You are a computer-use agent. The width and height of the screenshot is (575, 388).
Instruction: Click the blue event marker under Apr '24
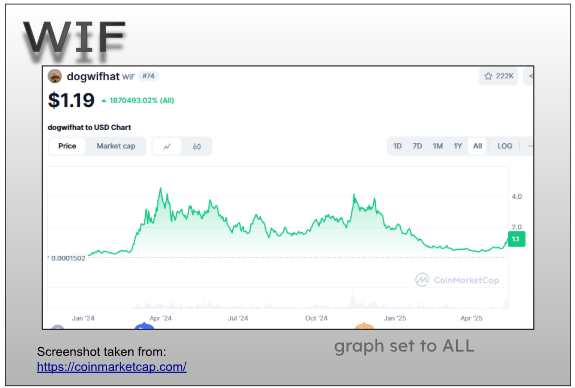pyautogui.click(x=144, y=326)
